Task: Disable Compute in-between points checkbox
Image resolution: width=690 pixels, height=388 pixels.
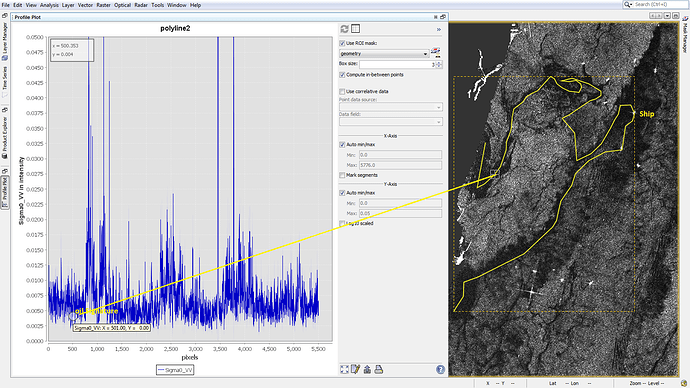Action: coord(342,75)
